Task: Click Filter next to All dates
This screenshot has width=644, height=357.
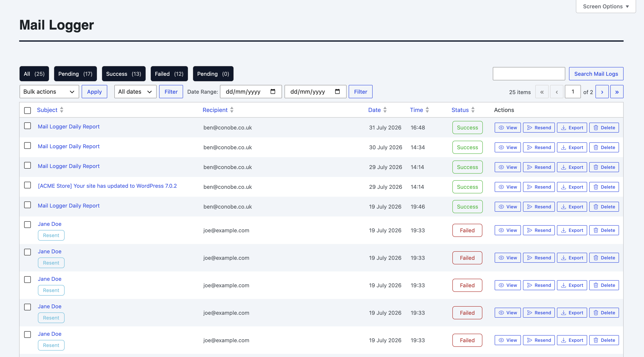Action: pyautogui.click(x=171, y=92)
